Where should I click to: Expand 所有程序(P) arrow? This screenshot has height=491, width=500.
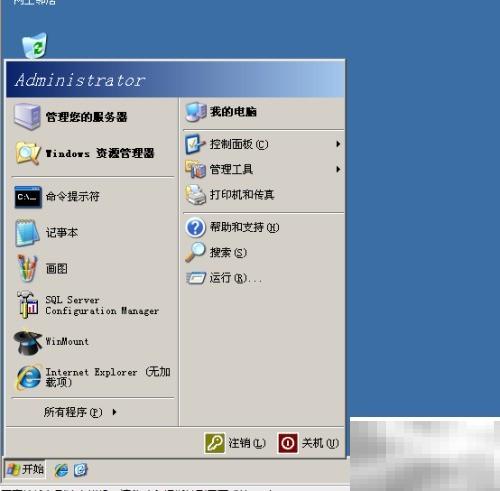tap(114, 412)
